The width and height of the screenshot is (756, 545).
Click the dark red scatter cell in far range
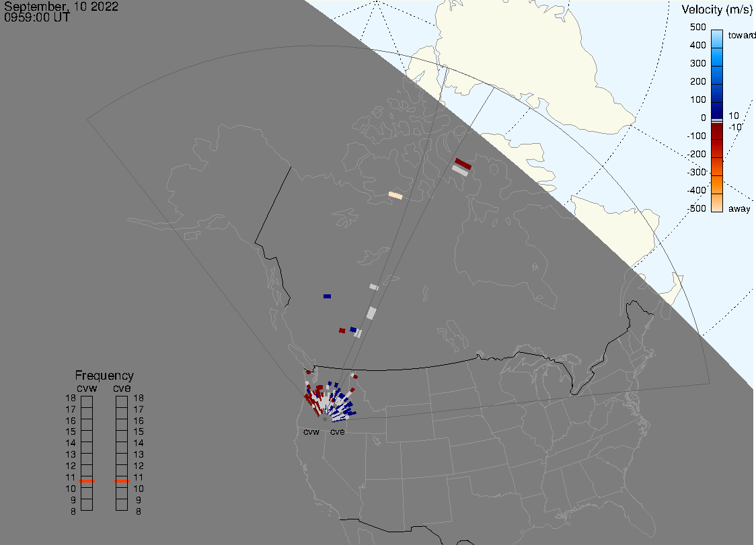pyautogui.click(x=463, y=164)
